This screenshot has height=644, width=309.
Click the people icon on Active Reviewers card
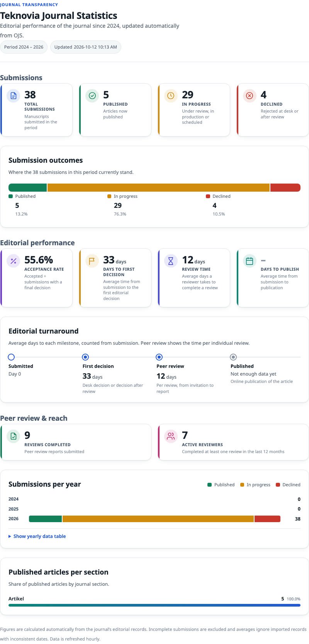click(x=171, y=437)
